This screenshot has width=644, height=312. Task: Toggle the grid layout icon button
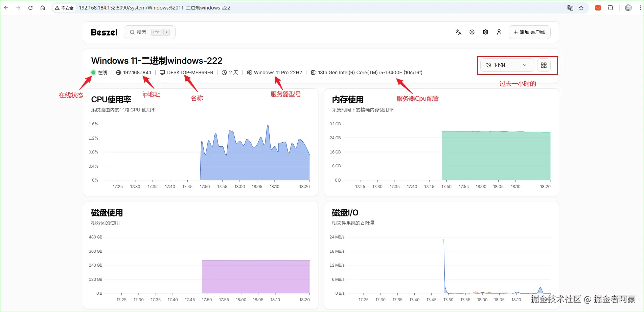coord(544,65)
